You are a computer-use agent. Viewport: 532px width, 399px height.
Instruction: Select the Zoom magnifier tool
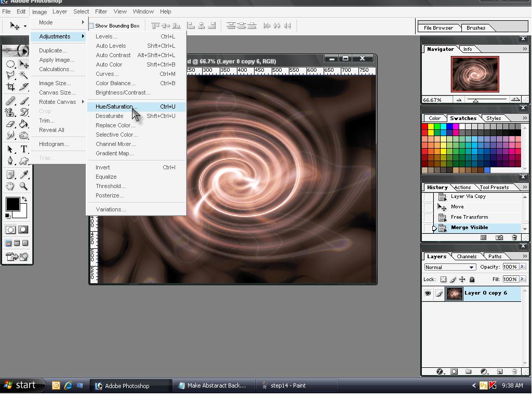point(23,186)
